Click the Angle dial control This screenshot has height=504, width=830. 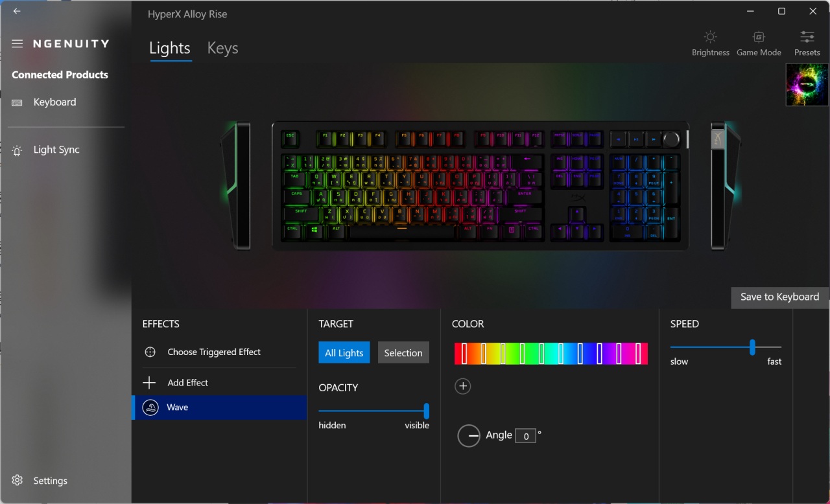point(469,436)
